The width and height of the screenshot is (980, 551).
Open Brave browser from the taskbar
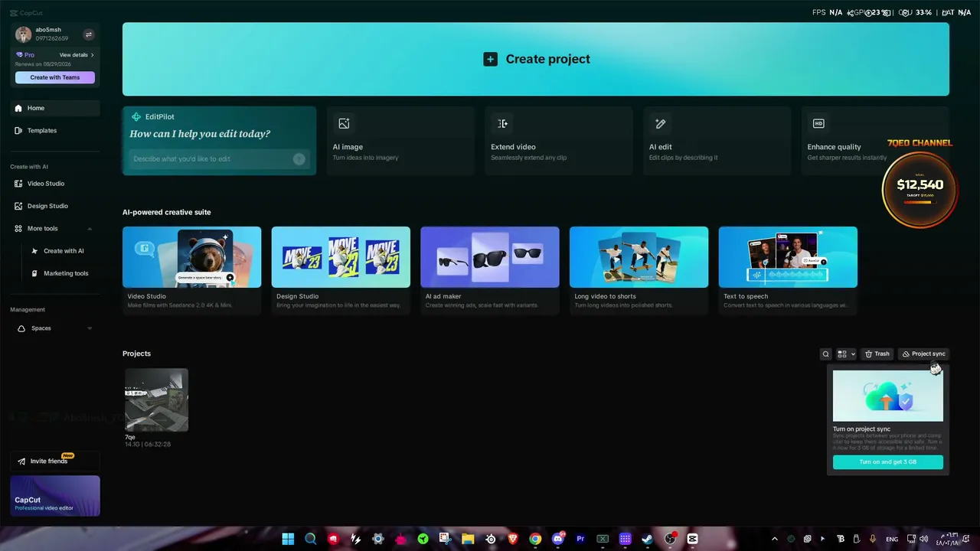[513, 539]
